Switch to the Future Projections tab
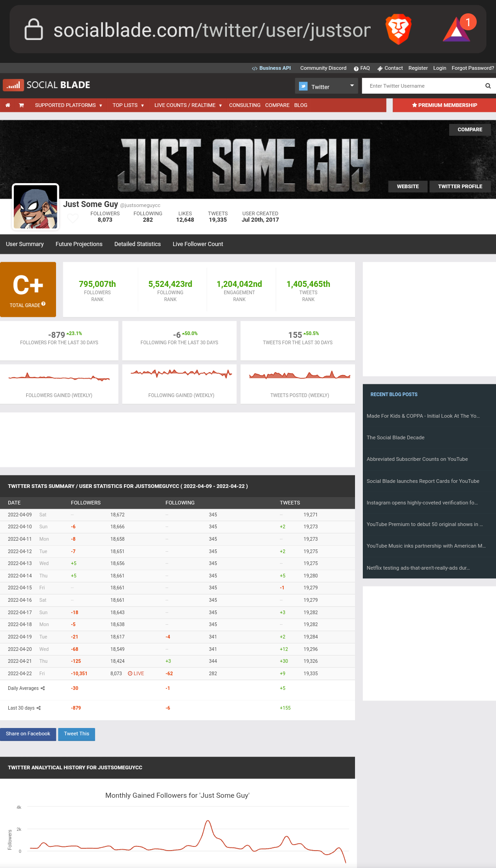The image size is (496, 868). [x=79, y=244]
